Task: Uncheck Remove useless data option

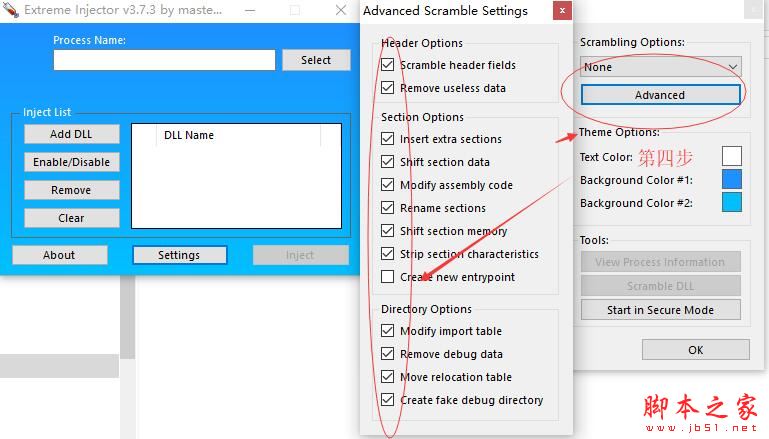Action: pyautogui.click(x=387, y=88)
